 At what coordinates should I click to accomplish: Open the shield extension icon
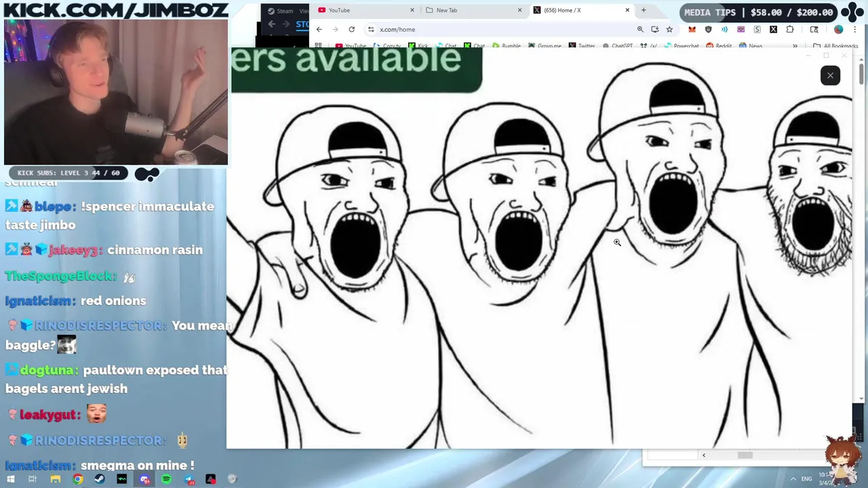coord(709,29)
